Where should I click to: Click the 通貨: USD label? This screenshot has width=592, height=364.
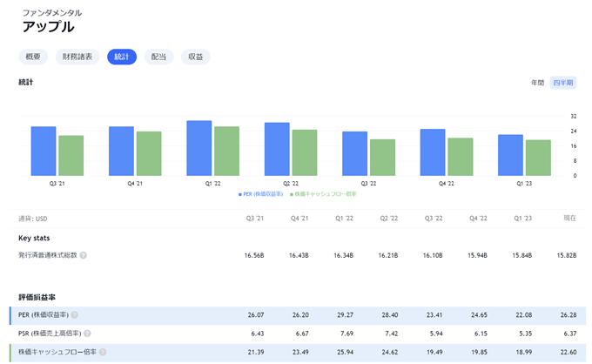tap(33, 219)
